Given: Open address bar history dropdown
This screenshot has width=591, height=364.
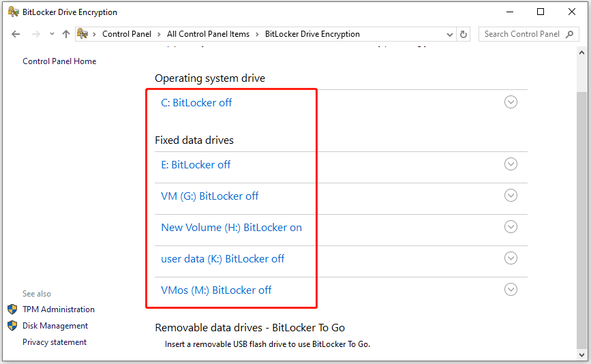Looking at the screenshot, I should [x=450, y=35].
